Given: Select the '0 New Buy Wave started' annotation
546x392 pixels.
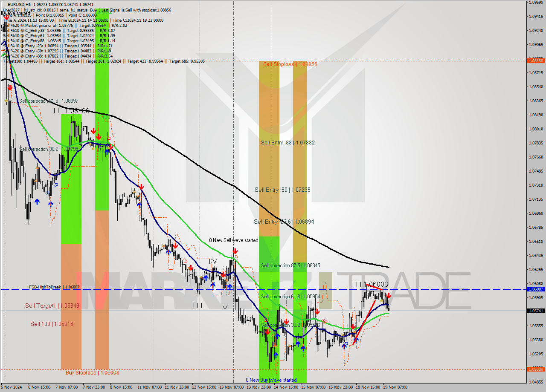Looking at the screenshot, I should coord(271,380).
